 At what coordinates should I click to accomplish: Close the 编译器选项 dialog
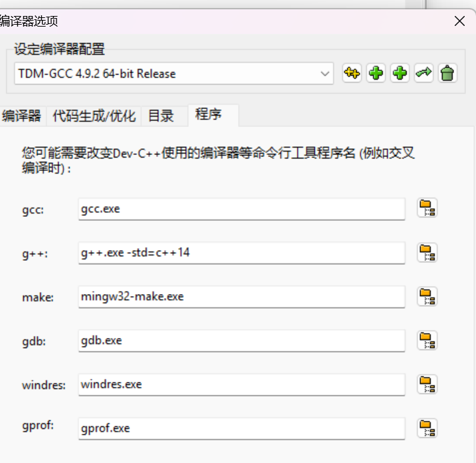pos(459,21)
